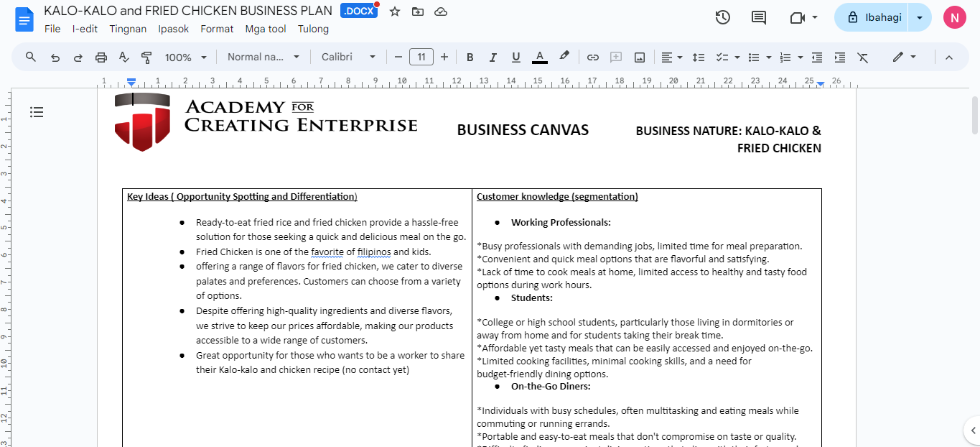Open the video call options arrow
This screenshot has height=447, width=980.
point(815,17)
